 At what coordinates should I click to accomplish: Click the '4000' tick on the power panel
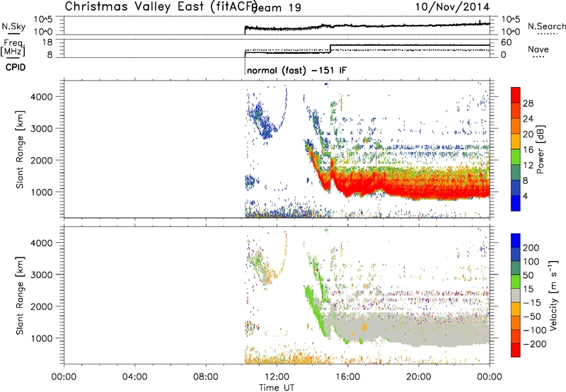point(42,97)
